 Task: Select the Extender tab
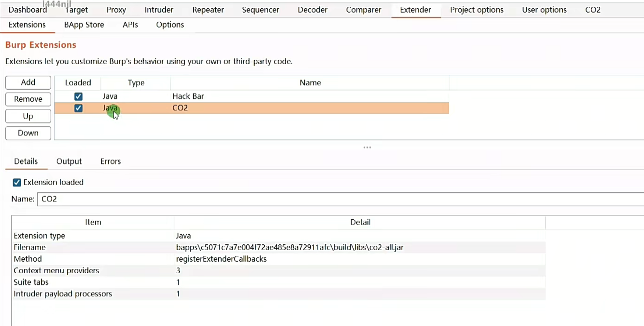pyautogui.click(x=416, y=10)
